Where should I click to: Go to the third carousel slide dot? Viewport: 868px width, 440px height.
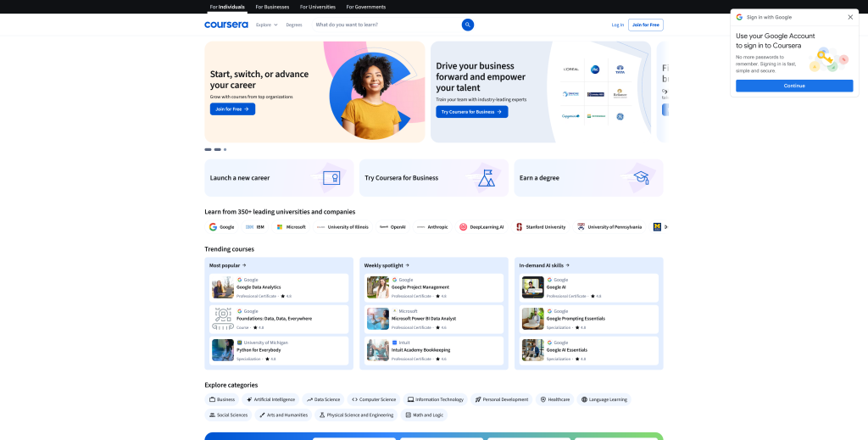pyautogui.click(x=225, y=149)
